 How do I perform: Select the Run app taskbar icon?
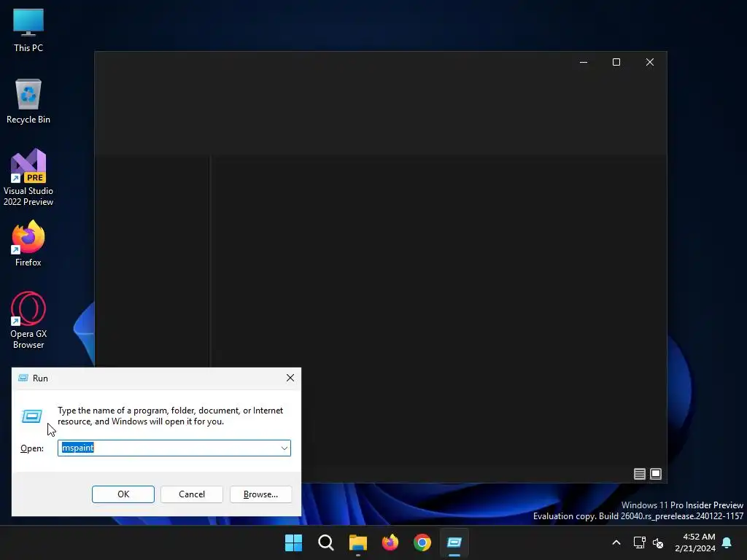454,542
